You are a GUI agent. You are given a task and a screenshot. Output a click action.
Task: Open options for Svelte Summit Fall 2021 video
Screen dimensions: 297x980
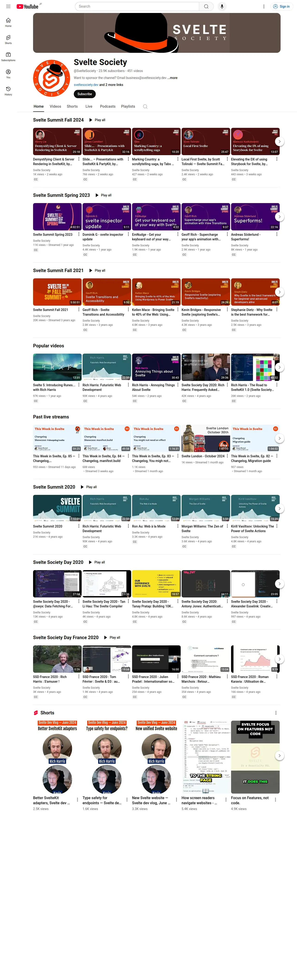coord(79,310)
